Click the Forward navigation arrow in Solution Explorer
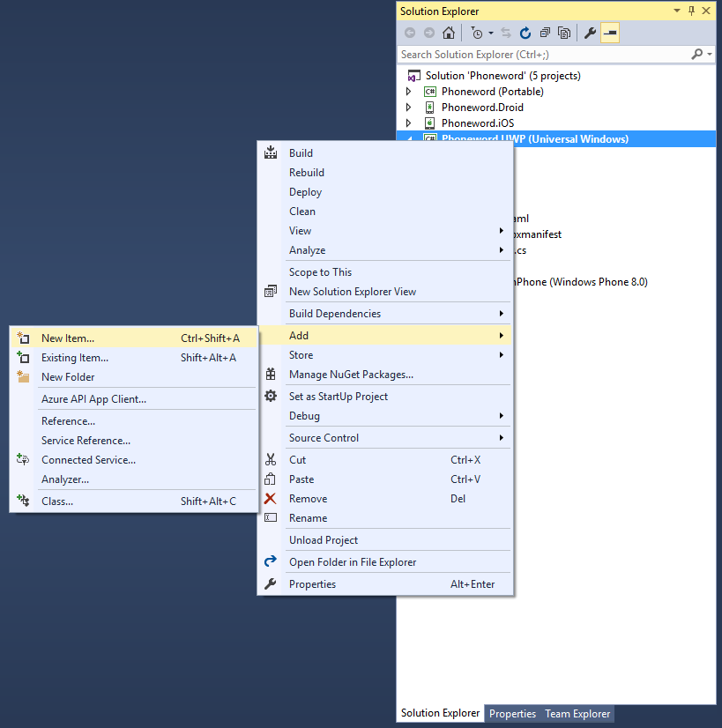The image size is (722, 728). coord(429,33)
